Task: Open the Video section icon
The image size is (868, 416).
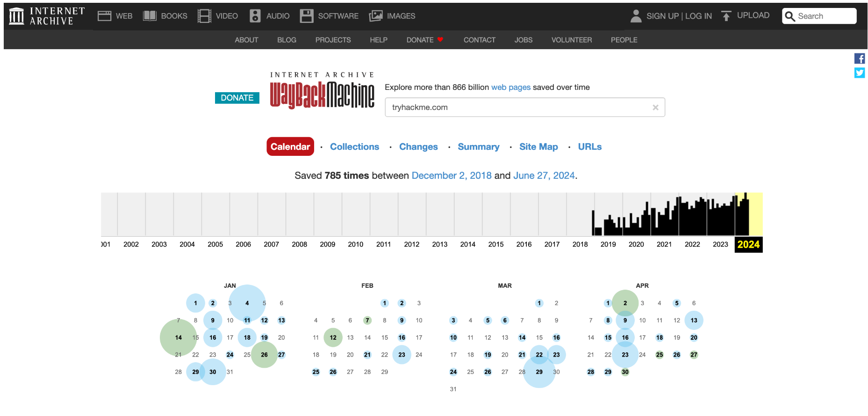Action: [204, 16]
